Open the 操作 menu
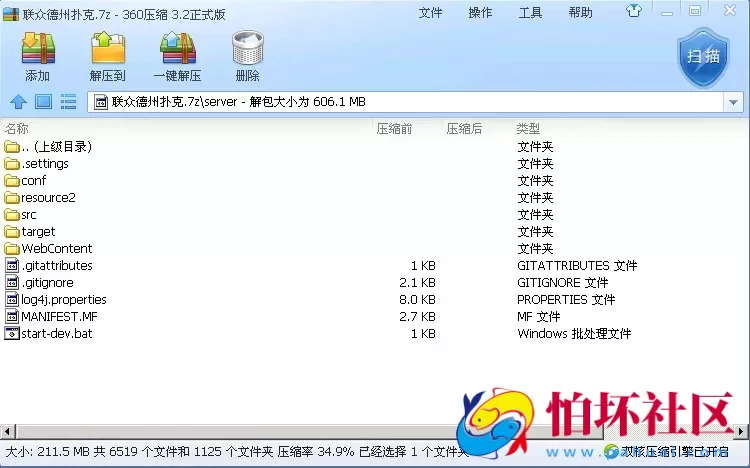Image resolution: width=750 pixels, height=468 pixels. tap(480, 13)
